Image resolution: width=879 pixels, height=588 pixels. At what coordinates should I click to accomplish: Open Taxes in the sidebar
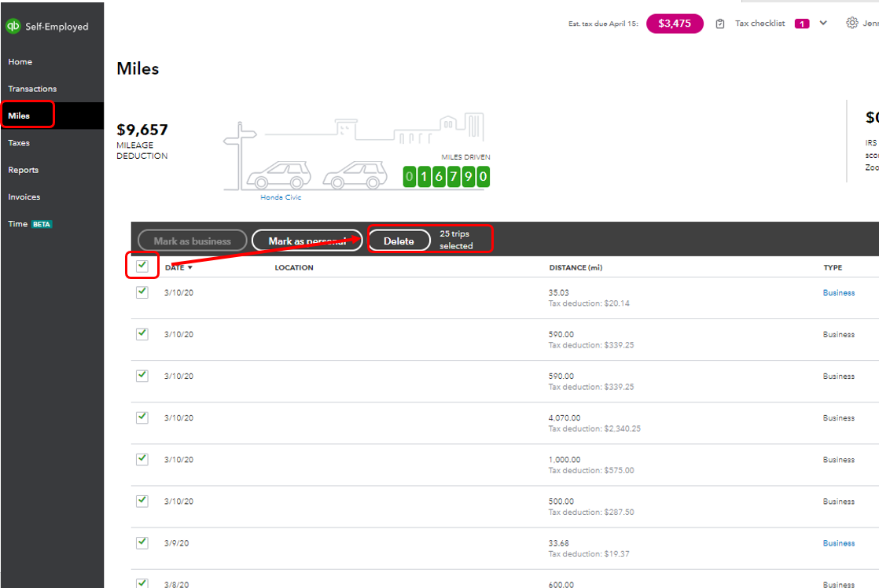coord(19,143)
